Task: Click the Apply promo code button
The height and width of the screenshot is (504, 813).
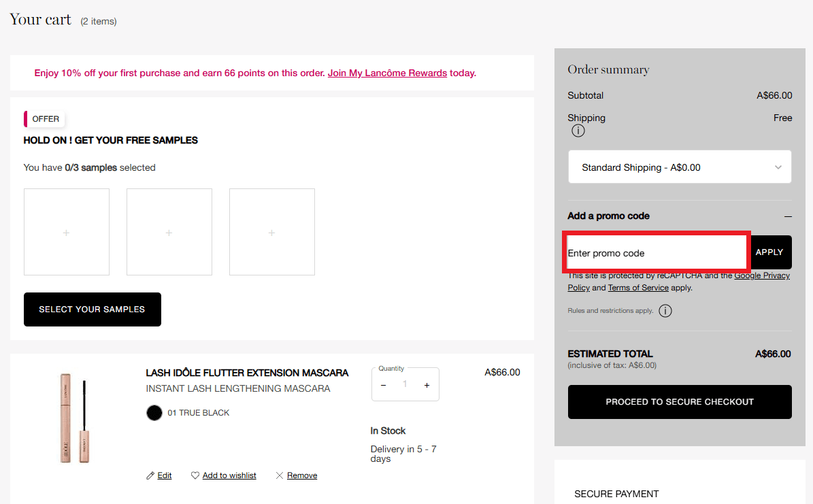Action: pyautogui.click(x=770, y=252)
